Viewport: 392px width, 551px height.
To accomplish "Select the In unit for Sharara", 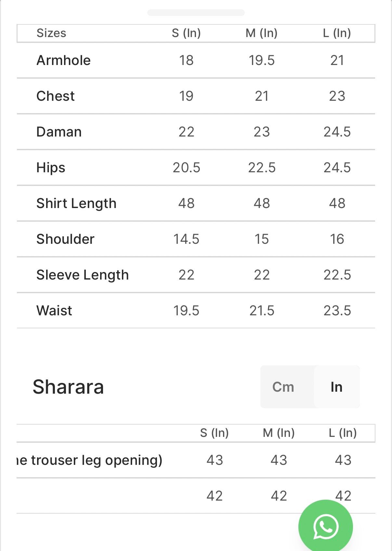I will pos(336,387).
